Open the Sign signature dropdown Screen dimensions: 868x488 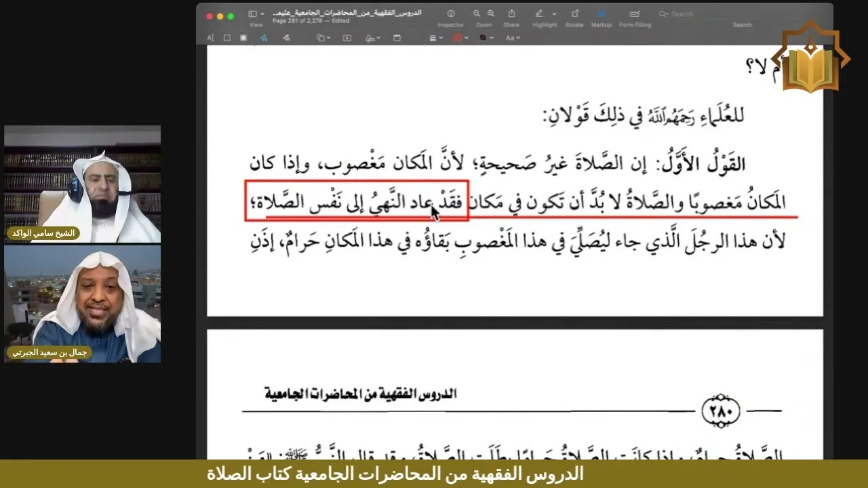(372, 38)
